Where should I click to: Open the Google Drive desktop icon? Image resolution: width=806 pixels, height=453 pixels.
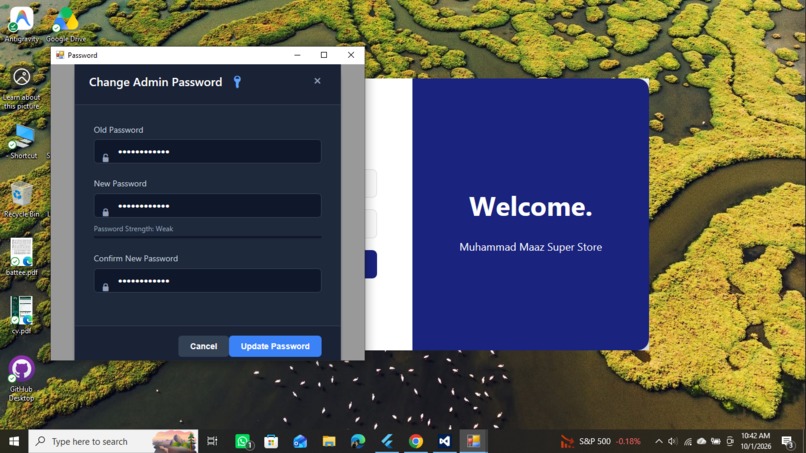66,24
